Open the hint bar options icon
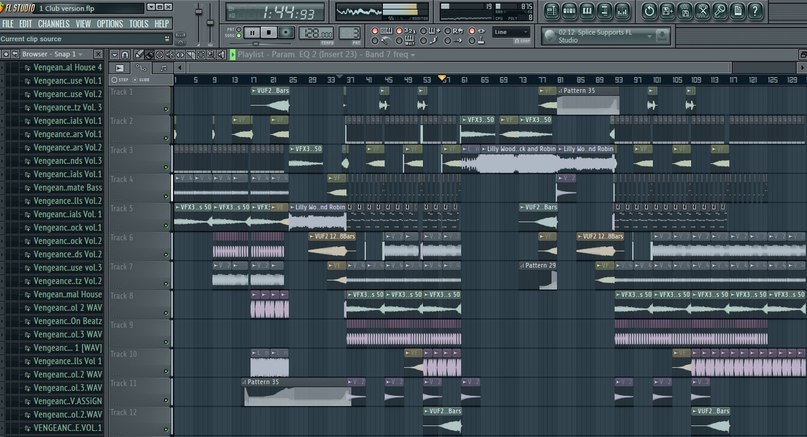Image resolution: width=807 pixels, height=437 pixels. pos(167,39)
